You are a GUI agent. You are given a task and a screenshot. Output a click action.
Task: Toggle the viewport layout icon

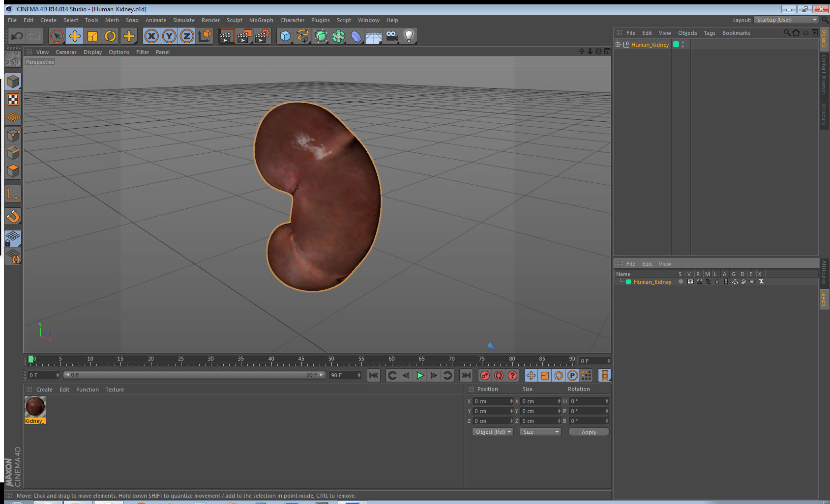pyautogui.click(x=607, y=52)
